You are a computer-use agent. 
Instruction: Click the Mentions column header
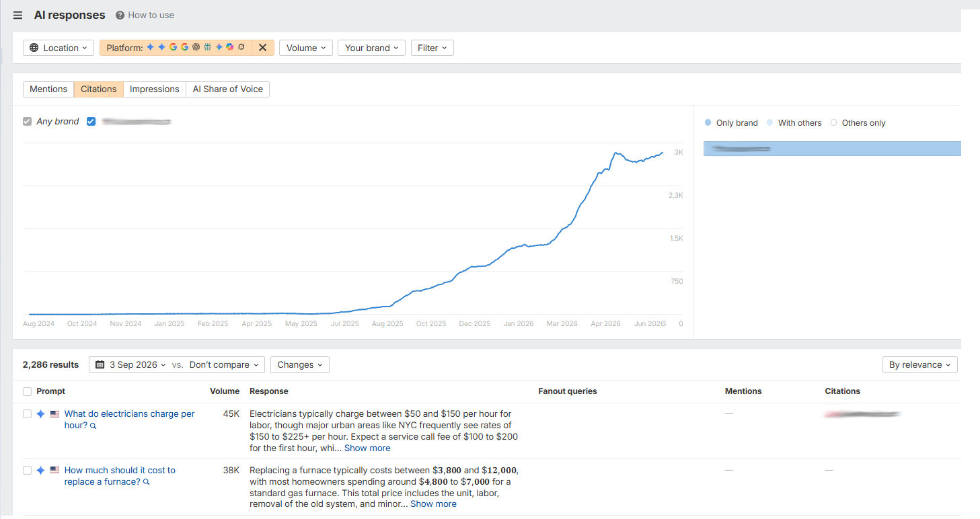743,391
